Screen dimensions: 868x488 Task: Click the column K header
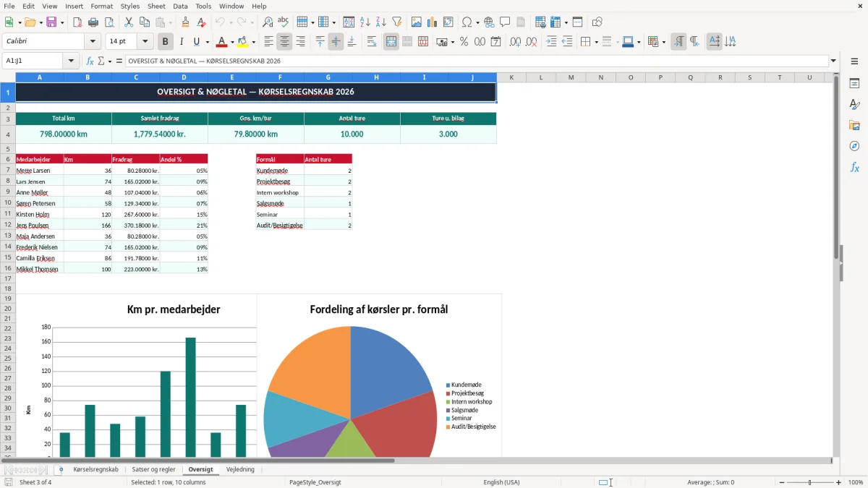[x=511, y=77]
